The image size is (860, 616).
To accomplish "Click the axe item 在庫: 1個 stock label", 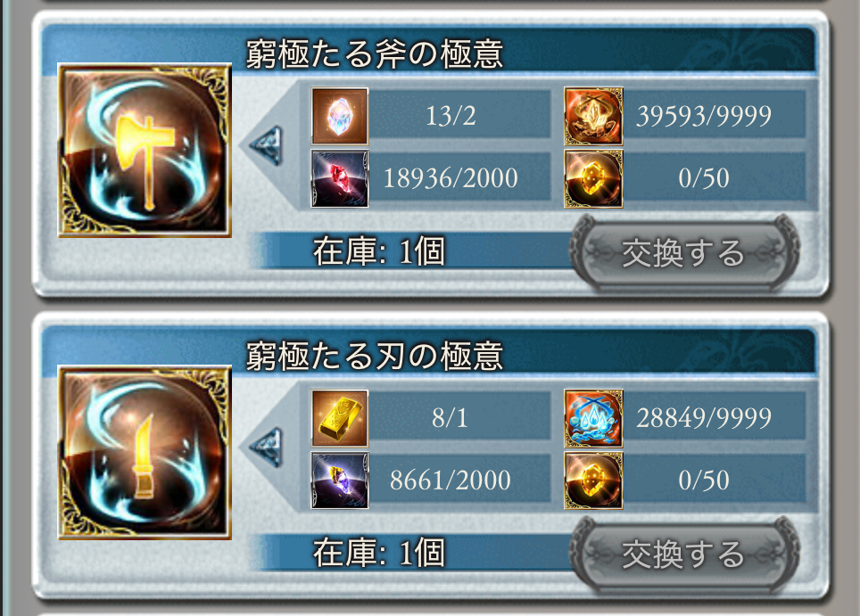I will click(378, 251).
